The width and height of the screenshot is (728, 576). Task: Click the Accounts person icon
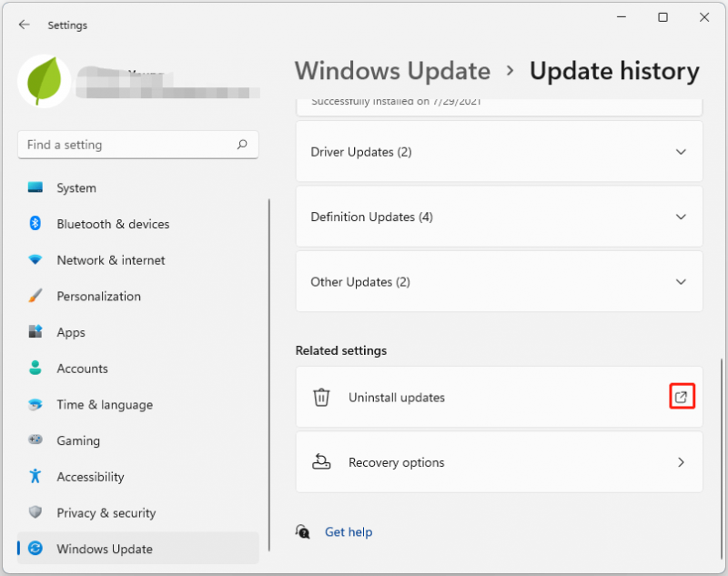[35, 368]
